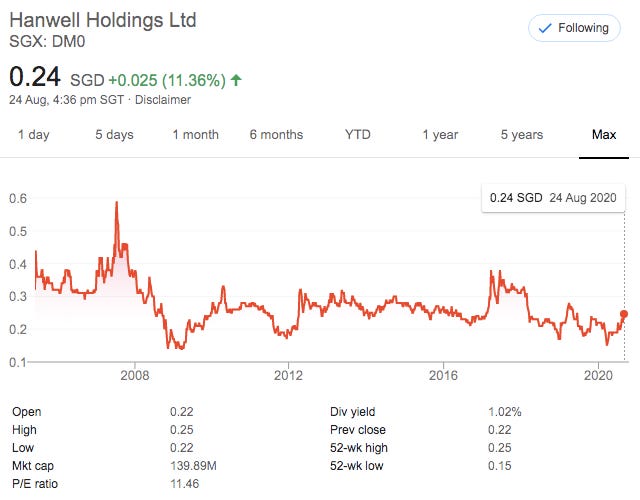Image resolution: width=640 pixels, height=500 pixels.
Task: Click the blue checkmark icon in Following
Action: [x=545, y=28]
